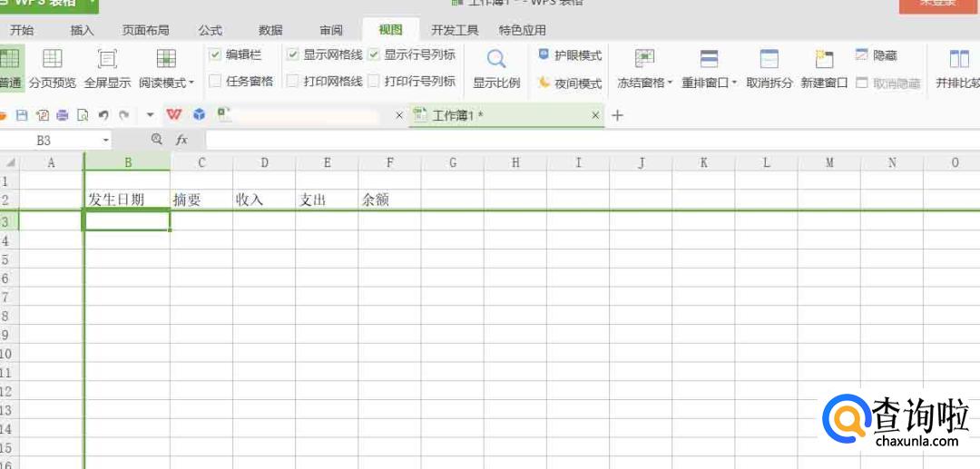The height and width of the screenshot is (469, 980).
Task: Open 分页预览 page break preview
Action: click(52, 67)
